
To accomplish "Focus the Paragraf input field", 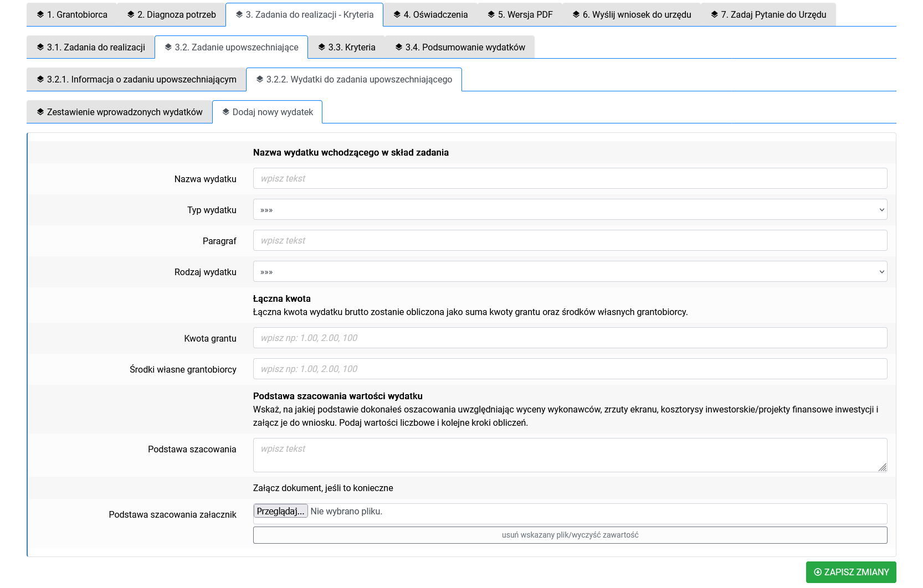I will (570, 241).
